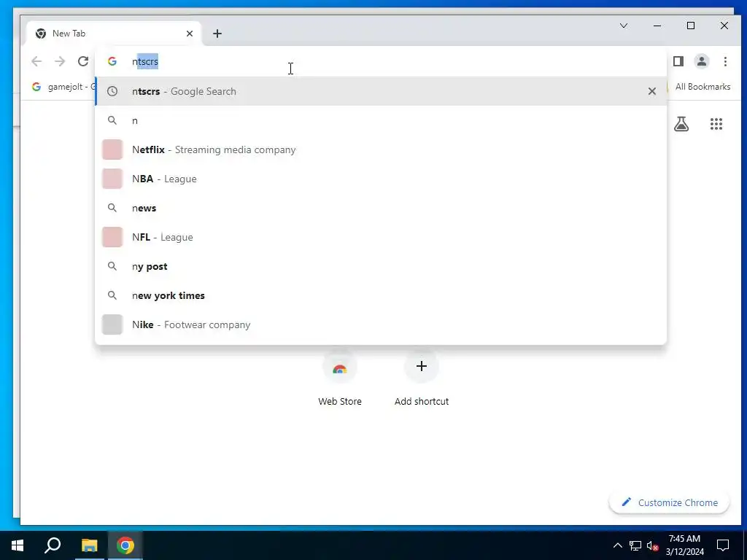The image size is (747, 560).
Task: Open the tab search dropdown arrow
Action: [624, 26]
